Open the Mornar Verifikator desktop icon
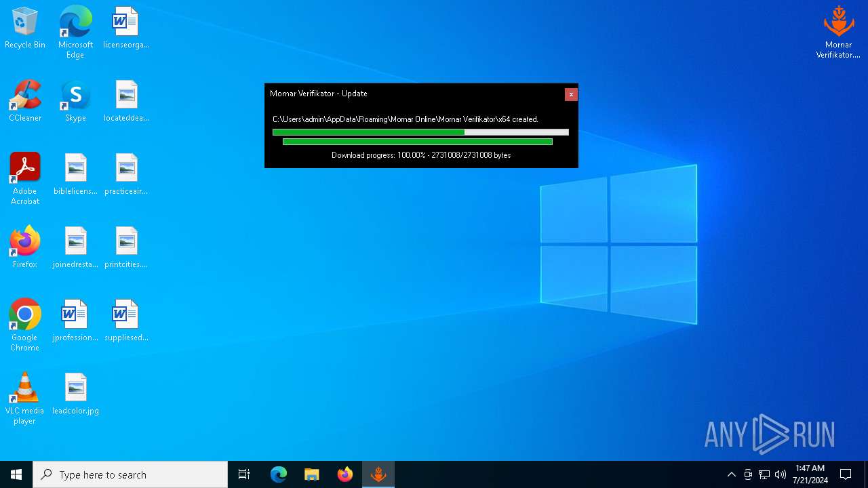 point(839,33)
